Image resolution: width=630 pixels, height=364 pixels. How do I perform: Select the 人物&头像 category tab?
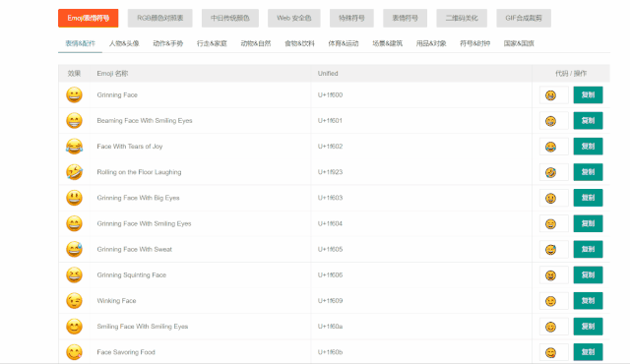click(x=124, y=43)
